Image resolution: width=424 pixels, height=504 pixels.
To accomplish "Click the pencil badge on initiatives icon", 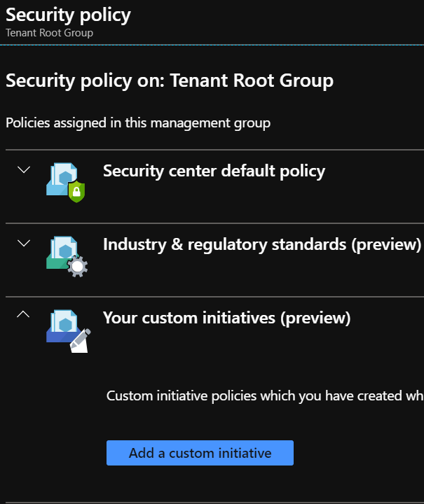I will click(x=81, y=340).
